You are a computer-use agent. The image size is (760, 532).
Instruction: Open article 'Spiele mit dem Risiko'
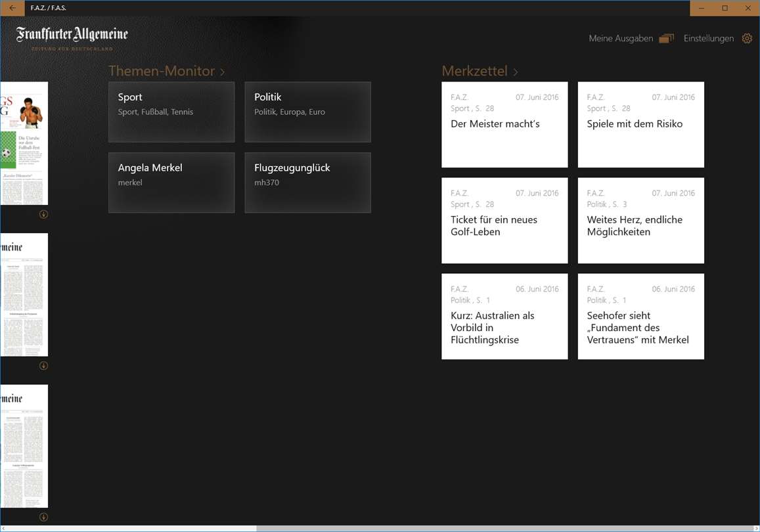[x=640, y=125]
